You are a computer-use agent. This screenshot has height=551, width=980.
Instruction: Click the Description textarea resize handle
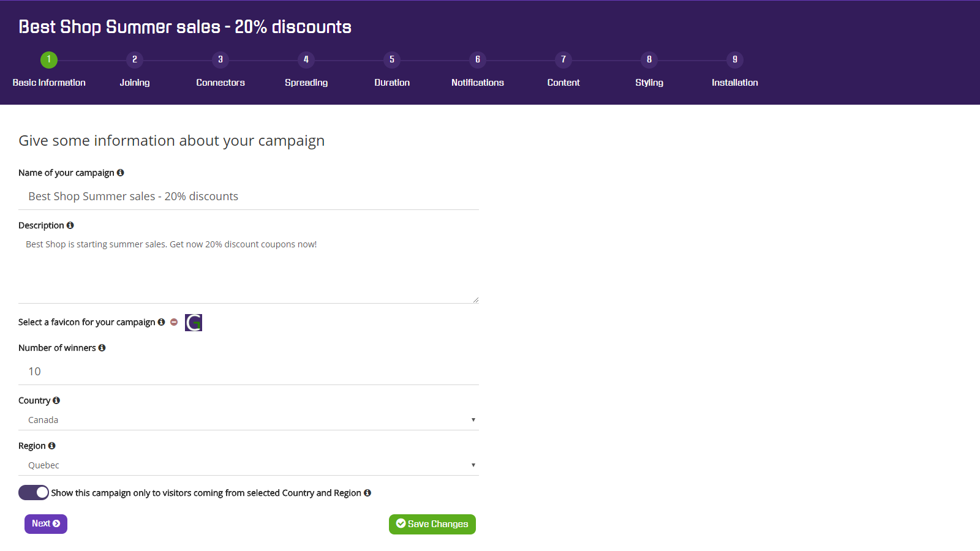click(x=475, y=299)
